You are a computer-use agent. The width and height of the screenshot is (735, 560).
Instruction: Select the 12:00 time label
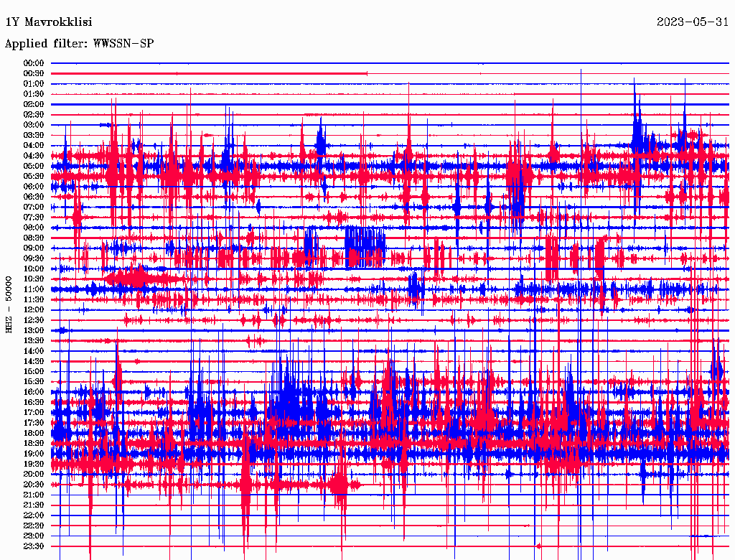coord(33,310)
